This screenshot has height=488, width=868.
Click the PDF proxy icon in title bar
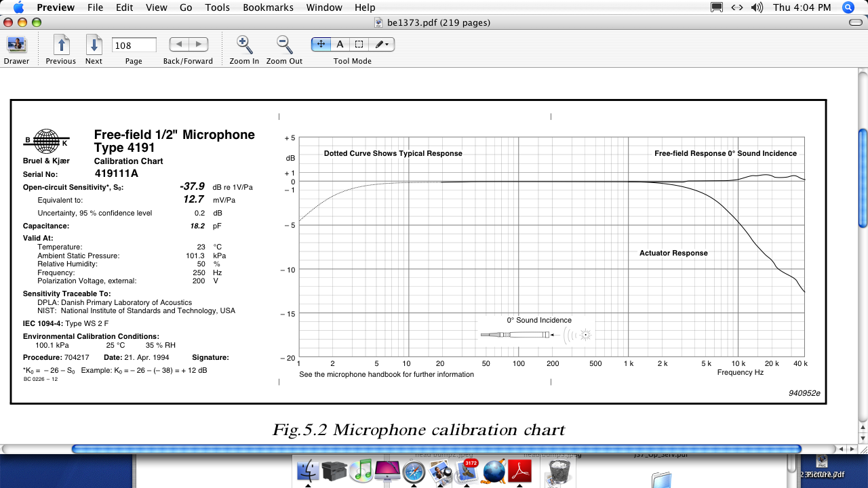[378, 22]
